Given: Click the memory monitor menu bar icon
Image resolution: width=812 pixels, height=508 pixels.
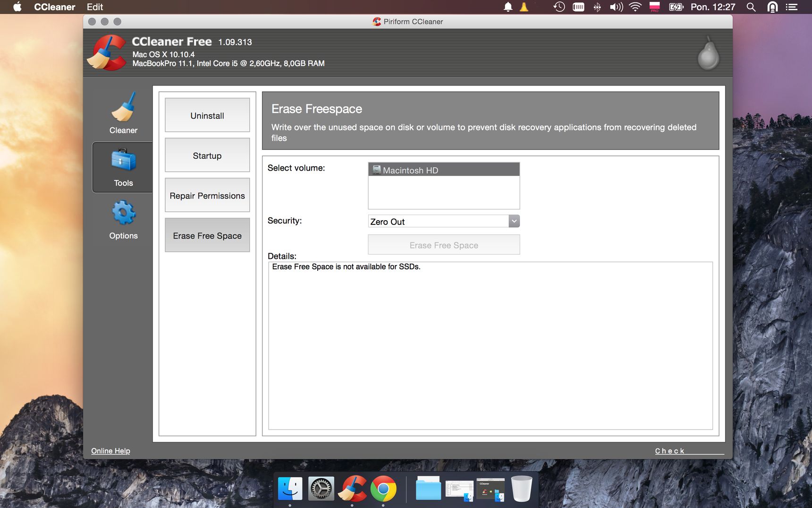Looking at the screenshot, I should pyautogui.click(x=578, y=7).
